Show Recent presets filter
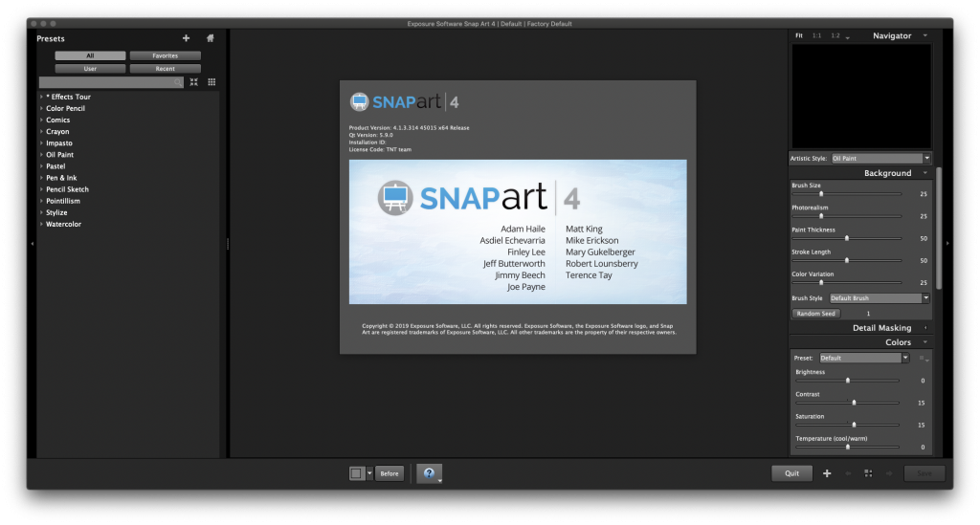This screenshot has height=525, width=980. (x=165, y=69)
